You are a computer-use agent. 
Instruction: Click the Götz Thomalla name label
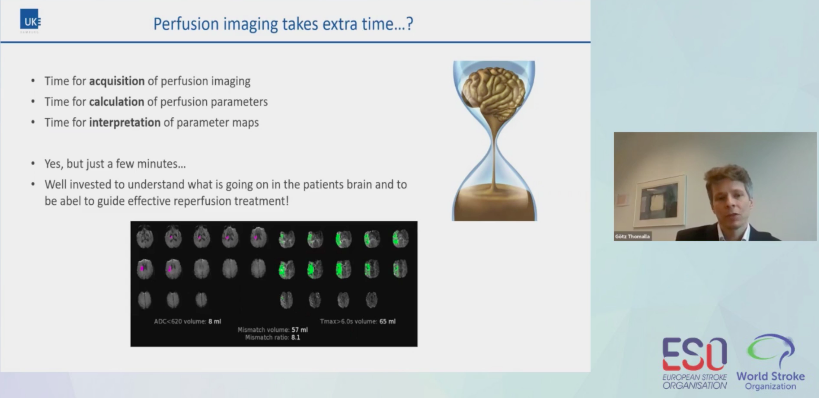tap(633, 237)
